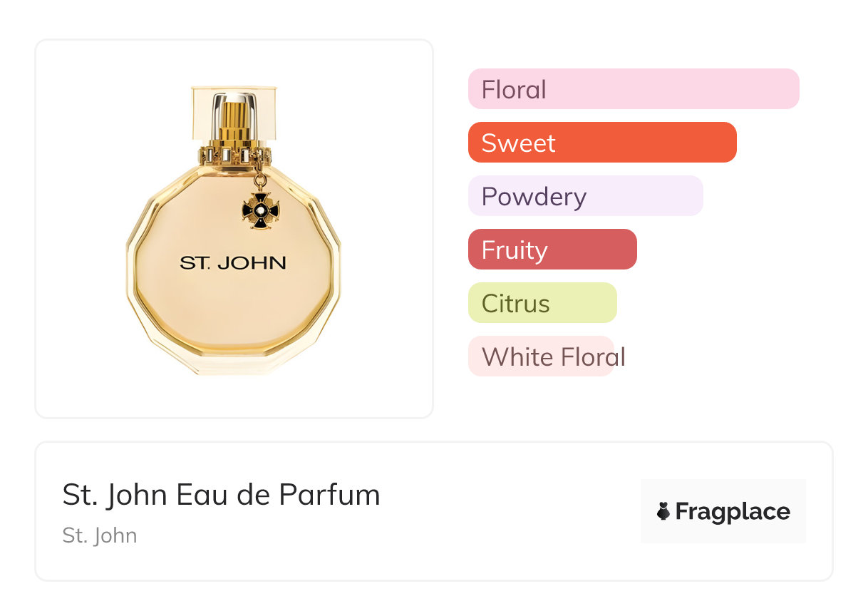868x616 pixels.
Task: Select the Powdery accord bar
Action: [x=585, y=196]
